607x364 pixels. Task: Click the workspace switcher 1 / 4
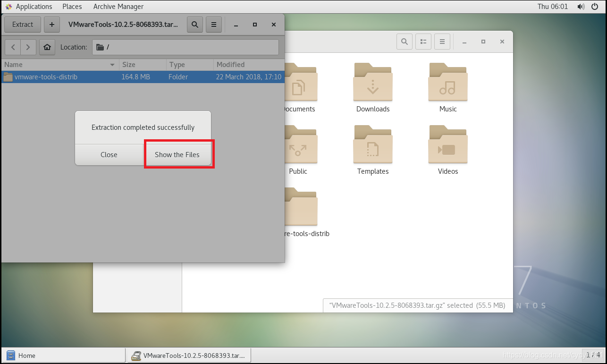[x=593, y=355]
